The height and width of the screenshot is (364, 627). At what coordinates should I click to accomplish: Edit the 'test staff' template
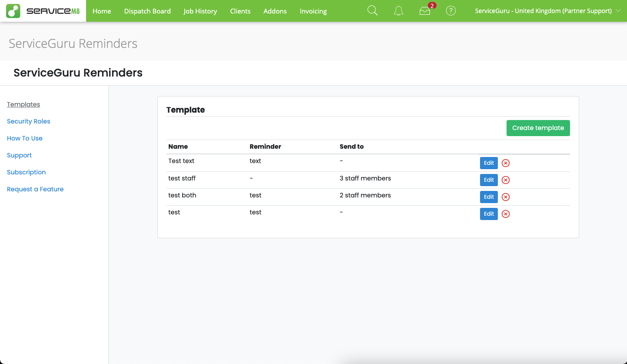tap(489, 180)
